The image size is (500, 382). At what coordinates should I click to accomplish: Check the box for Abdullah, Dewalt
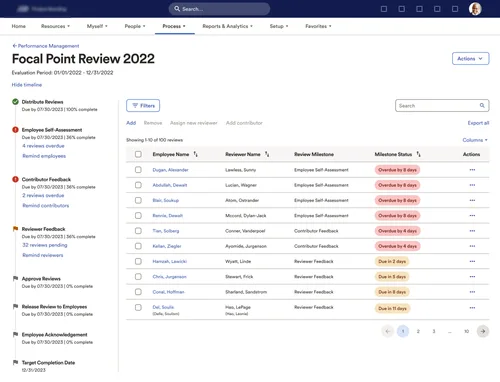(x=138, y=185)
